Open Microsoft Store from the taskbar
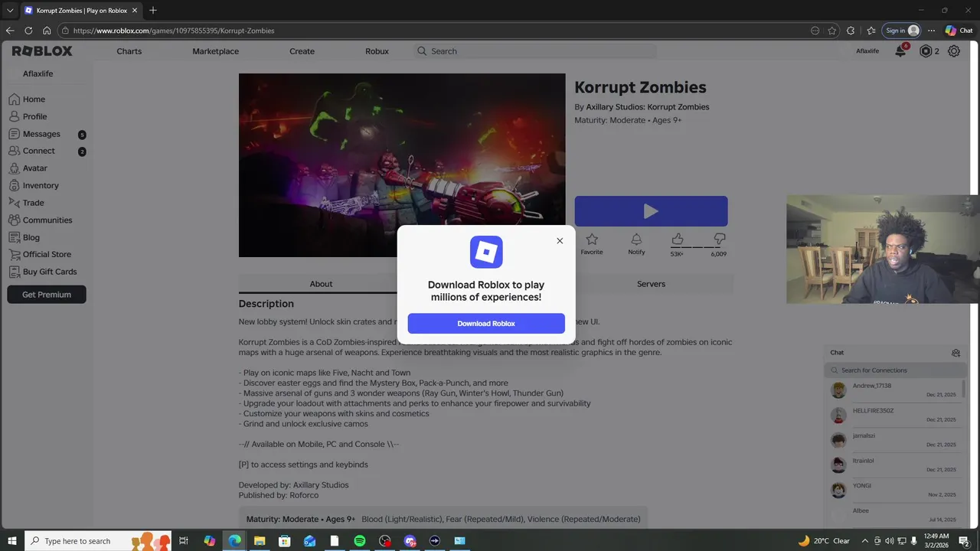The height and width of the screenshot is (551, 980). pos(285,541)
